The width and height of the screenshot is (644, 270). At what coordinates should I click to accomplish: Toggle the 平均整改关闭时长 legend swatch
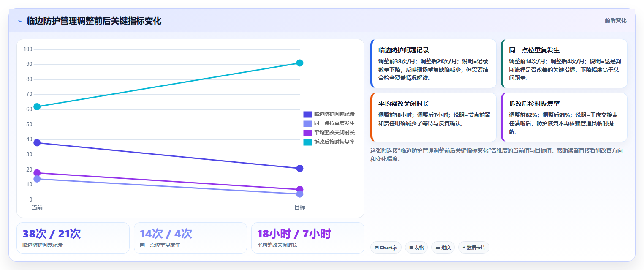307,133
